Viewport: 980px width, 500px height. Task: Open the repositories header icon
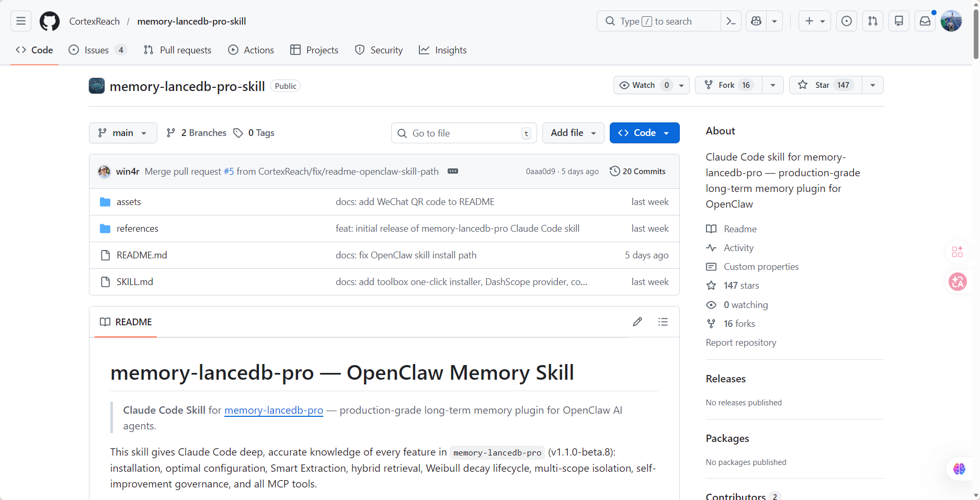pos(899,21)
